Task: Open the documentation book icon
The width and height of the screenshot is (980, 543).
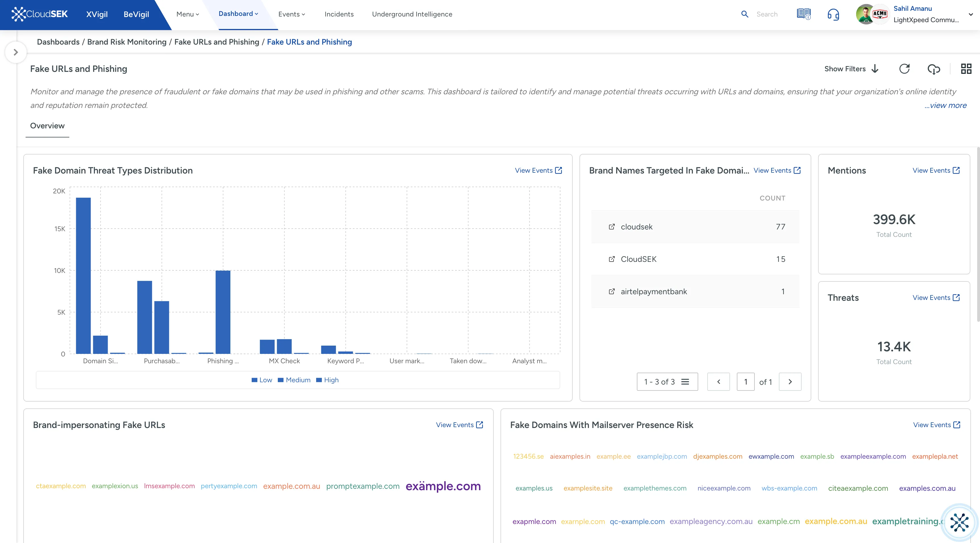Action: point(804,14)
